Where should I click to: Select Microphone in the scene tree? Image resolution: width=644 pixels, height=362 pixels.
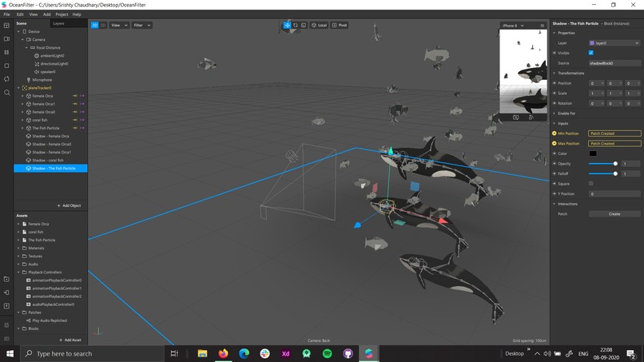coord(42,80)
